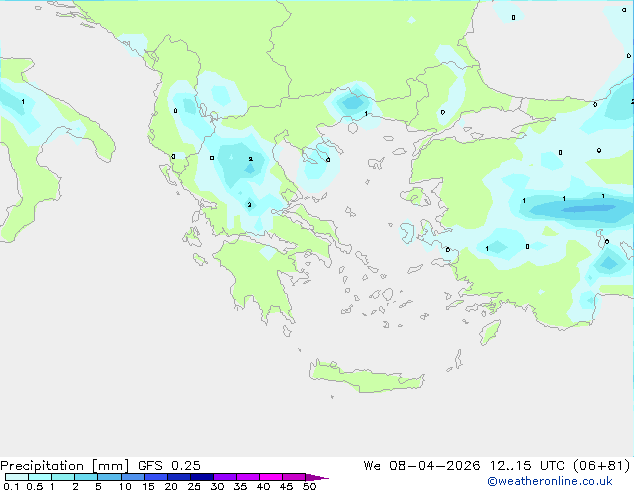Select the 2–5 mm legend color box

point(86,477)
